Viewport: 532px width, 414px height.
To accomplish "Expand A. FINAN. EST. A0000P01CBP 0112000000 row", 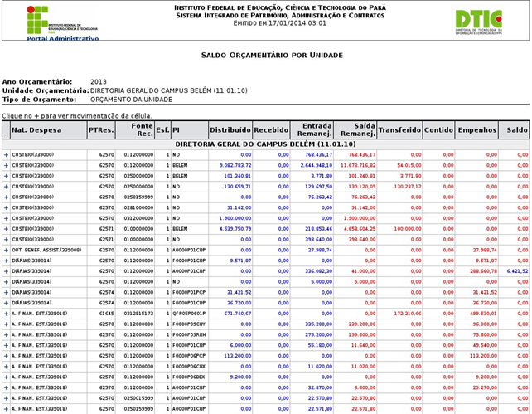I will [6, 387].
